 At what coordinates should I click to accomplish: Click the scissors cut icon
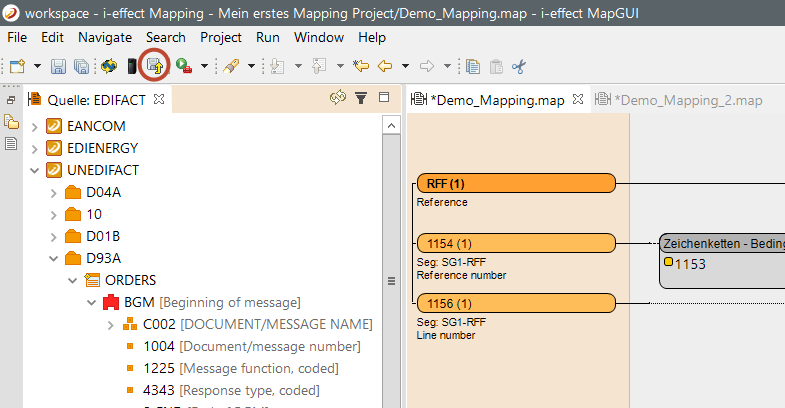coord(518,66)
